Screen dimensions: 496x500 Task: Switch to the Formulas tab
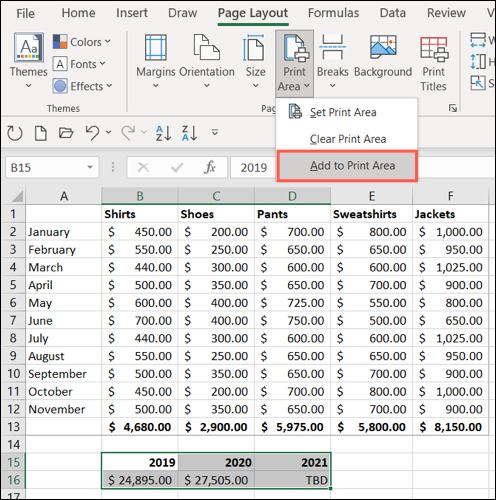tap(333, 13)
